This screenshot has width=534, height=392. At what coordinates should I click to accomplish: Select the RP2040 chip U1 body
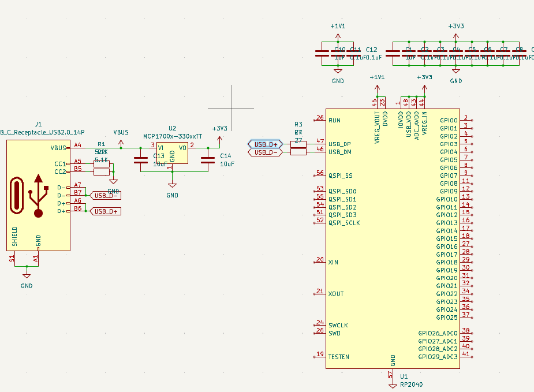click(x=393, y=237)
